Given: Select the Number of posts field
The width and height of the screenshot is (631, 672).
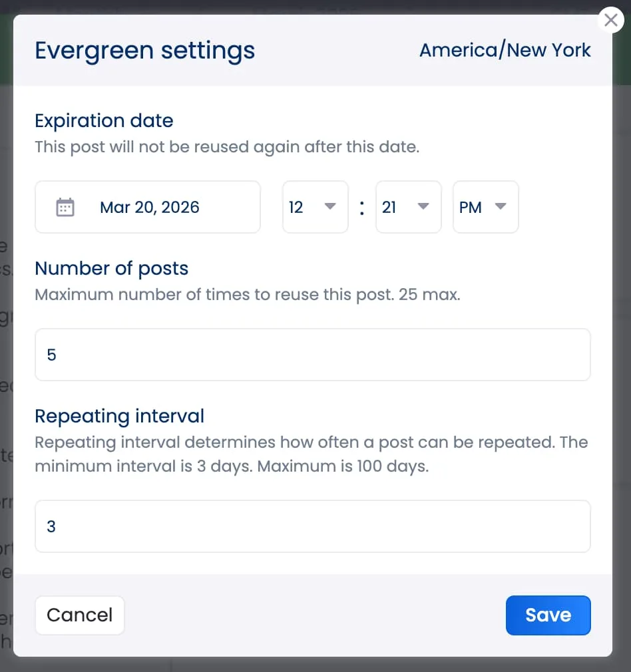Looking at the screenshot, I should tap(312, 355).
